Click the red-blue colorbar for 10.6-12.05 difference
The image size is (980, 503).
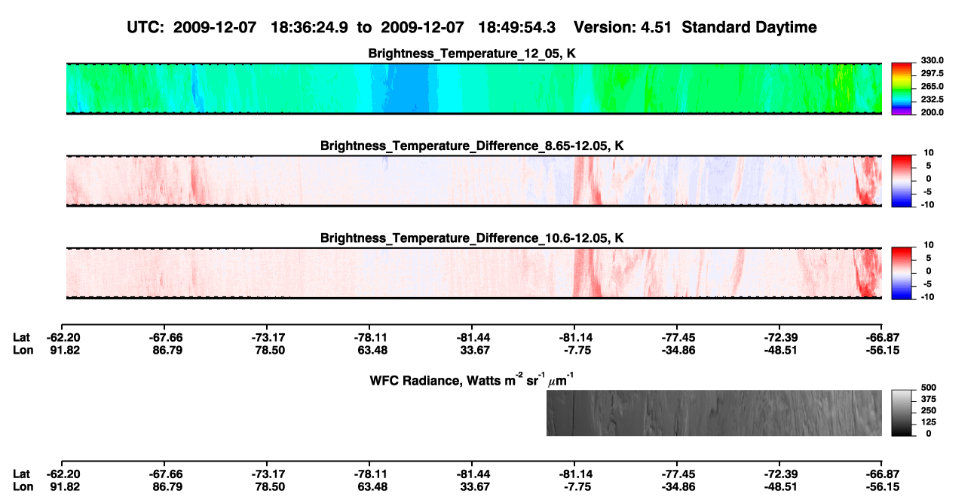coord(902,273)
